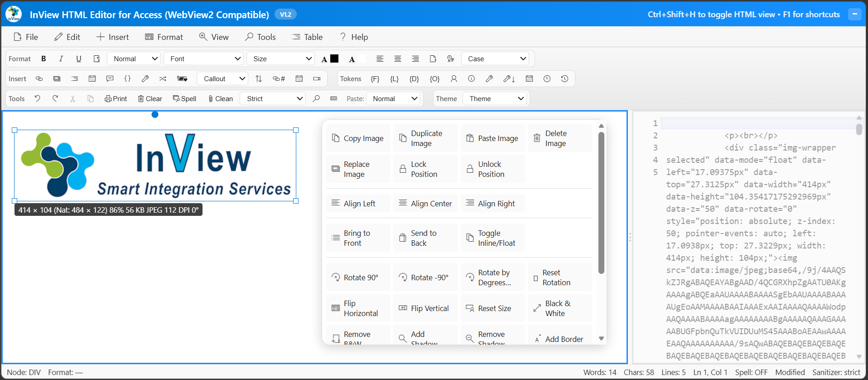The height and width of the screenshot is (380, 868).
Task: Click the user person token icon
Action: pos(453,78)
